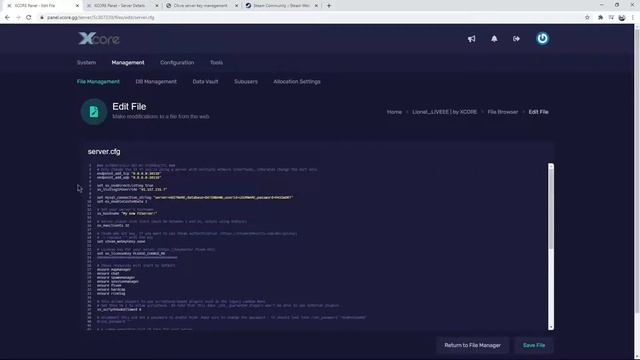Click the editor scrollbar down arrow

551,327
